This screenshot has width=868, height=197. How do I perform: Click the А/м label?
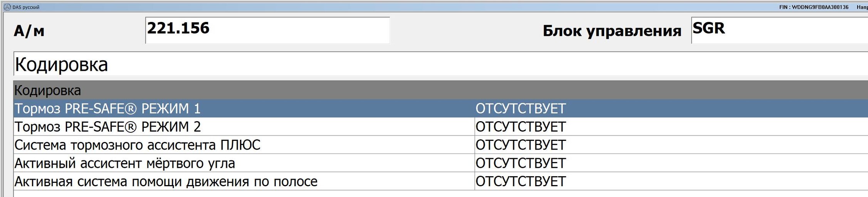coord(29,31)
